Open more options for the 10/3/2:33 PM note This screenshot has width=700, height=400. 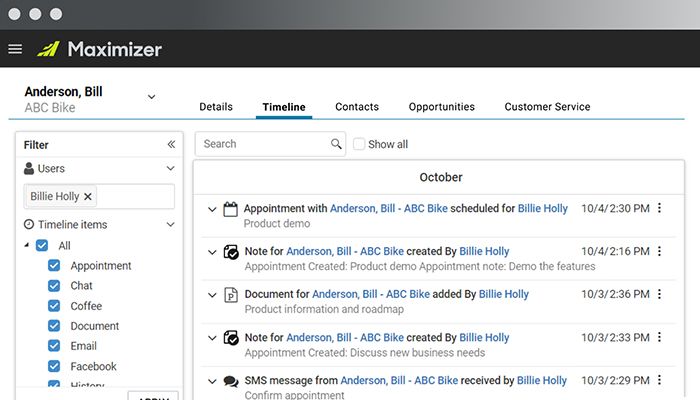[659, 337]
